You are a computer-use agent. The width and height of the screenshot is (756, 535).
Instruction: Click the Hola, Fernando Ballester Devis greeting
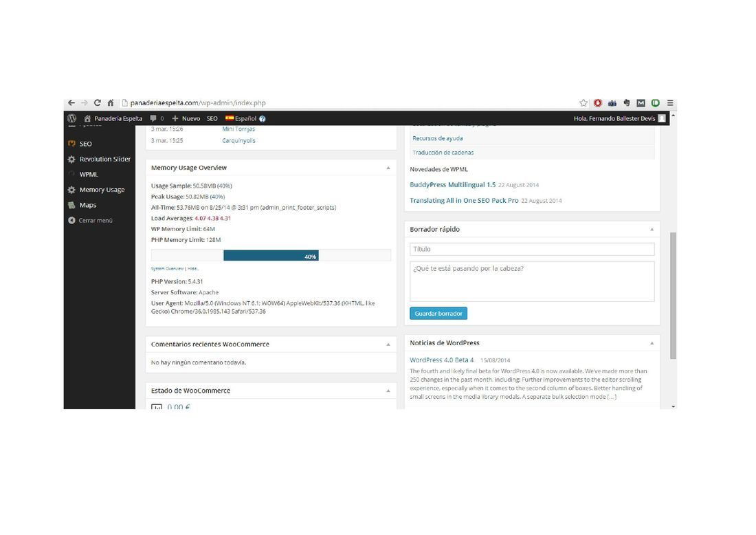pyautogui.click(x=614, y=118)
